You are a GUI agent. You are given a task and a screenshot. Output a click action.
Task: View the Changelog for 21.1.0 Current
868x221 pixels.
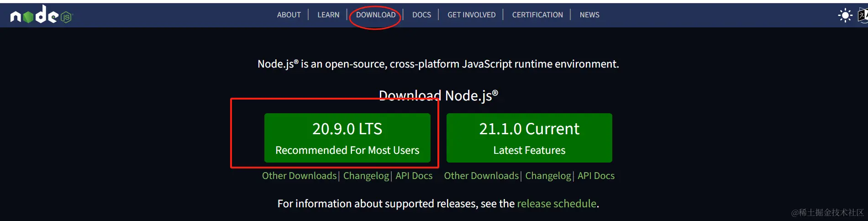point(548,176)
